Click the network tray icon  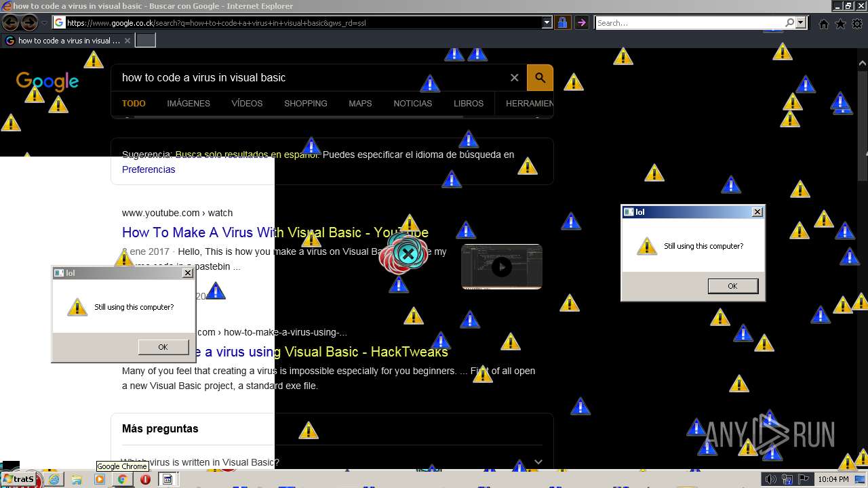pyautogui.click(x=787, y=479)
